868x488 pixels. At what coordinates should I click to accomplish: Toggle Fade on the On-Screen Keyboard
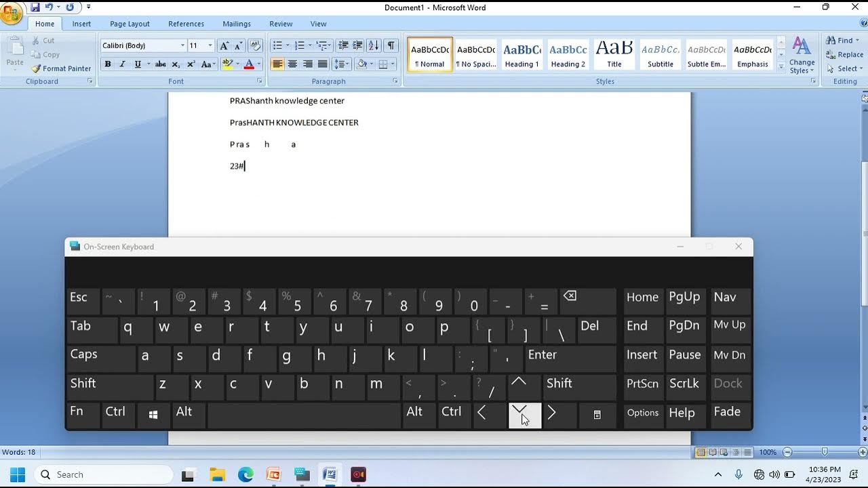[x=730, y=415]
